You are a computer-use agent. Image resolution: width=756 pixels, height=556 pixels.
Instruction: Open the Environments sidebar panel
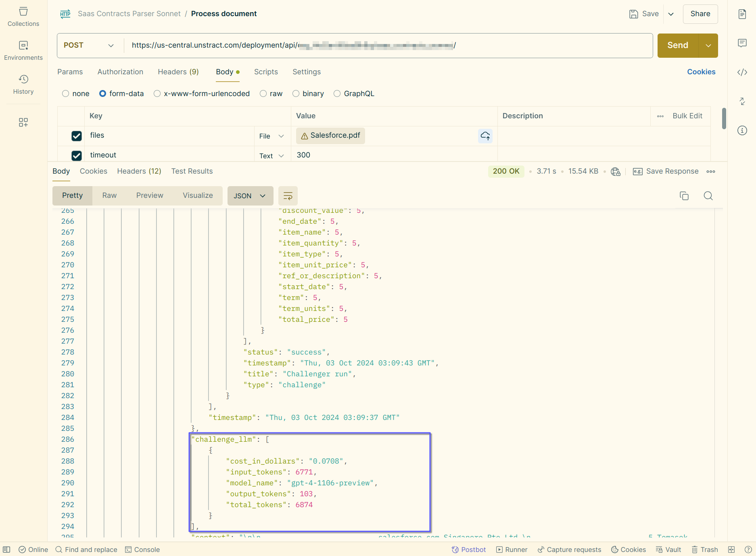click(x=23, y=51)
